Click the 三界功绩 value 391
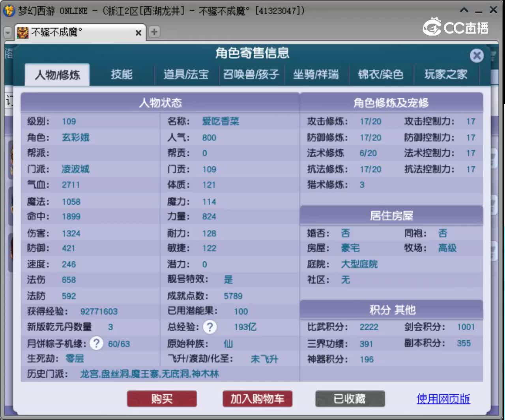The width and height of the screenshot is (505, 420). click(366, 344)
